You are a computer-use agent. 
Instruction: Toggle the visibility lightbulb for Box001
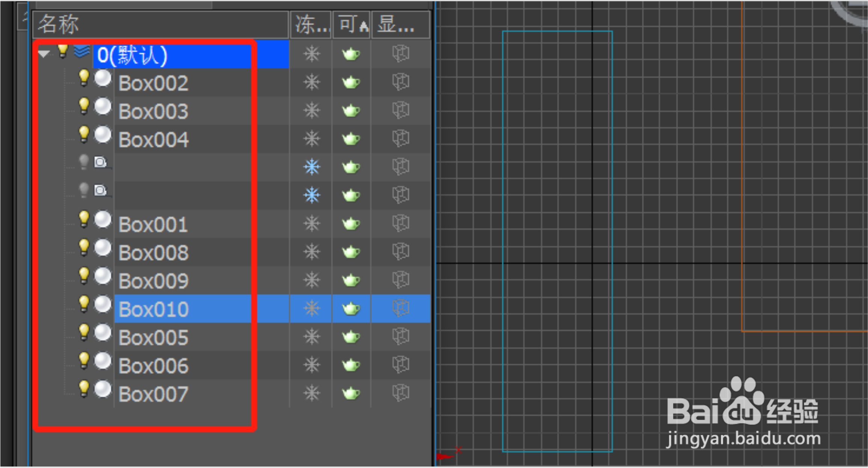pos(84,219)
